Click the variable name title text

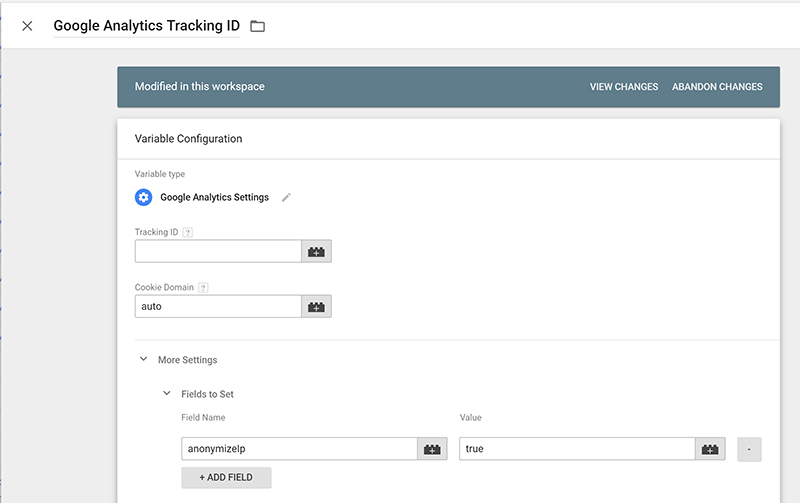(146, 26)
